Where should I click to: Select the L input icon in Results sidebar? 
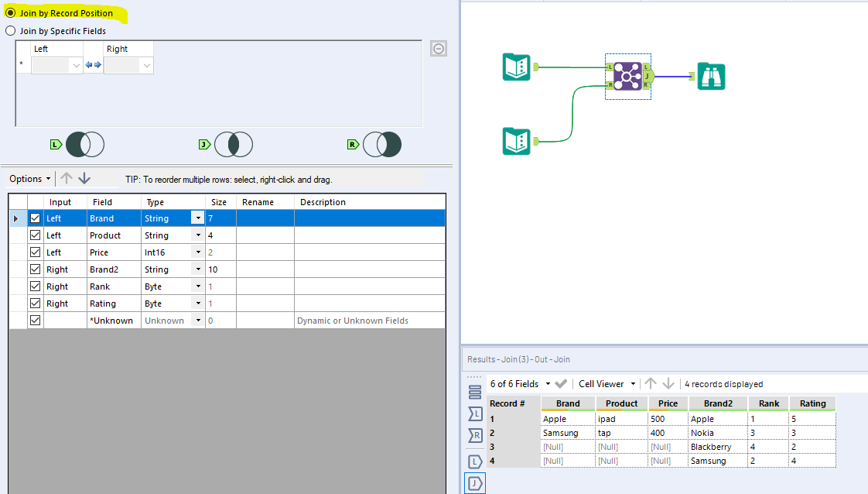coord(474,461)
